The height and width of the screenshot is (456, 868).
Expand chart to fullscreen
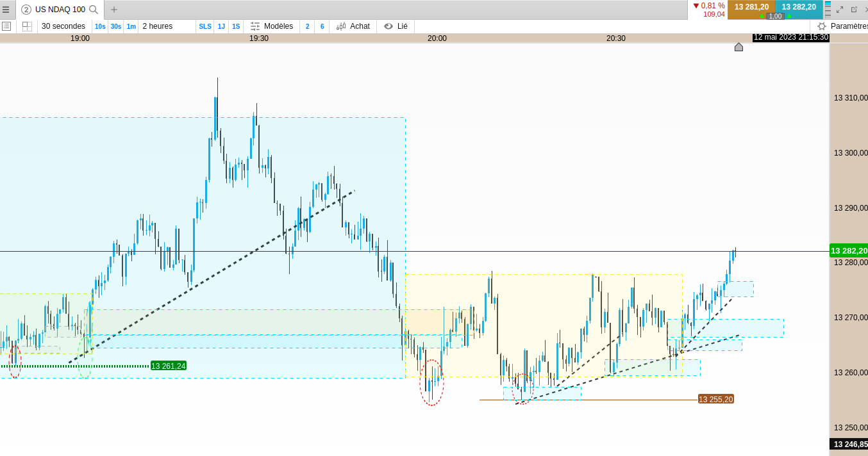coord(840,10)
